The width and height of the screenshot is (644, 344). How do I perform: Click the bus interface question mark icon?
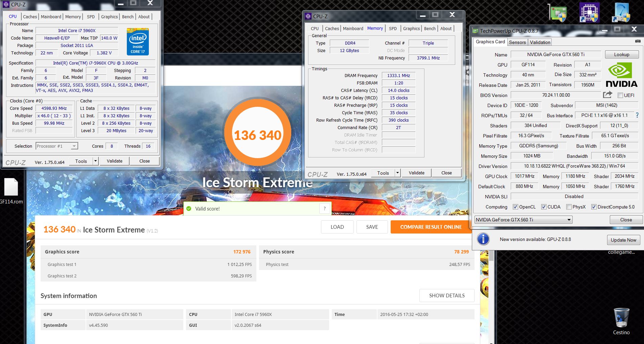tap(637, 115)
